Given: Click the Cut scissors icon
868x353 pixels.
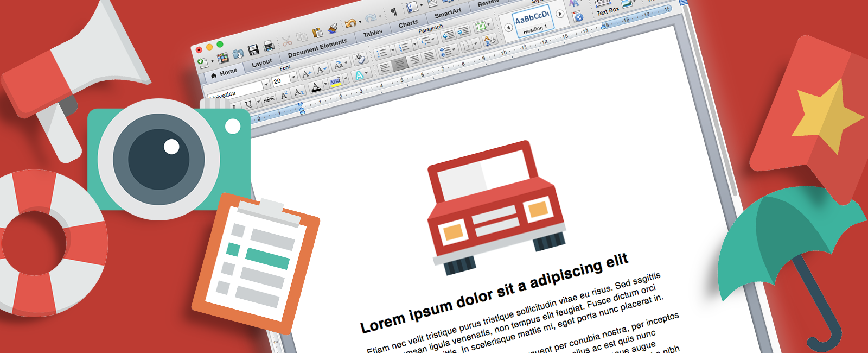Looking at the screenshot, I should click(x=287, y=41).
